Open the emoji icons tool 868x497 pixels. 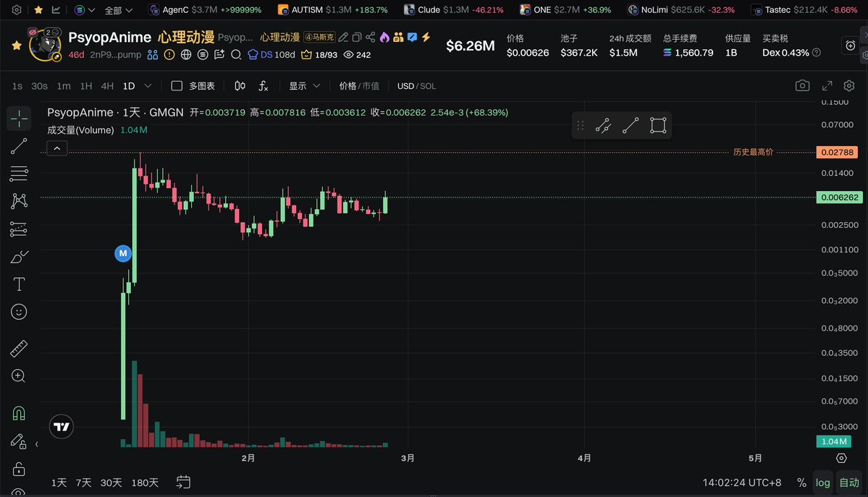[x=19, y=312]
